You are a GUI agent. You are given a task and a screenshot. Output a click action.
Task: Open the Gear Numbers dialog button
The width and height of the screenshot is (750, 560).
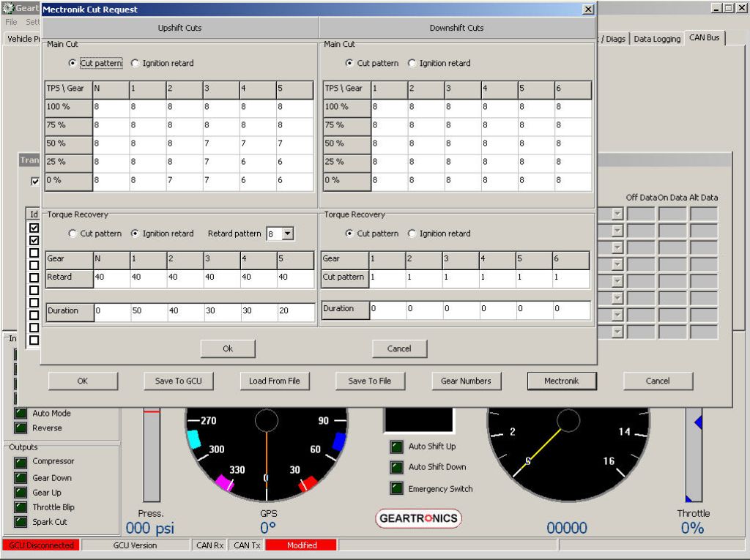point(466,381)
